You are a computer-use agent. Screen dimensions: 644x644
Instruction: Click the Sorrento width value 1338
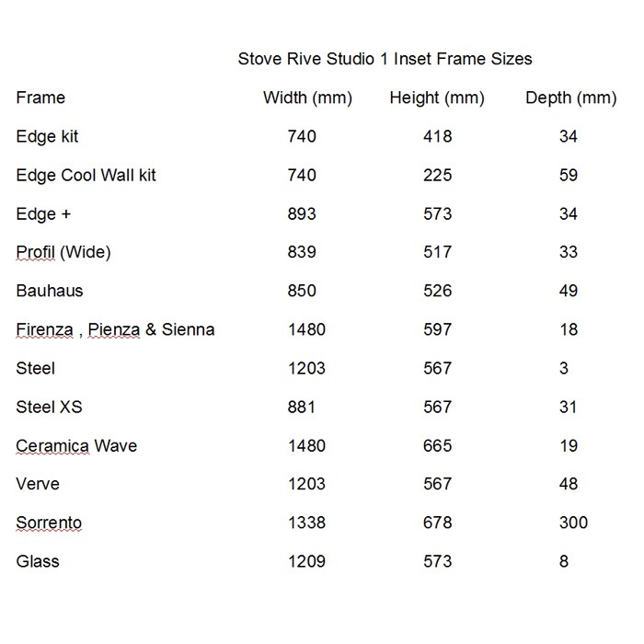pos(306,523)
